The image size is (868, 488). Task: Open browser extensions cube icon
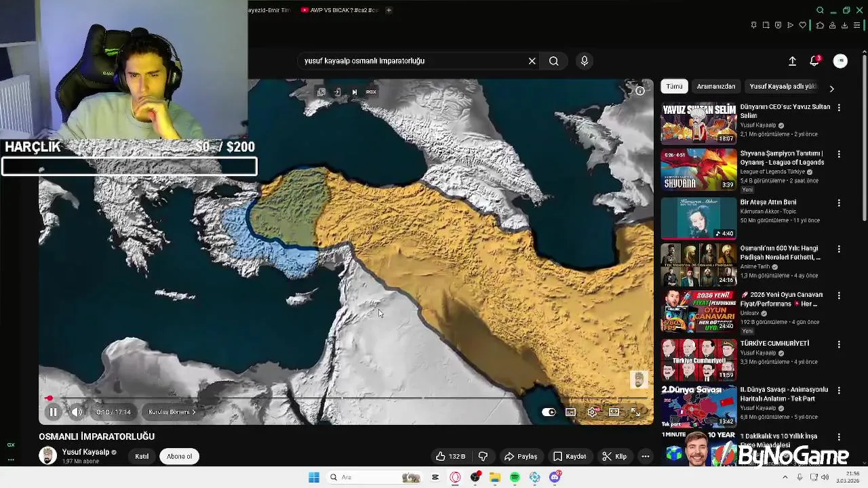pyautogui.click(x=820, y=25)
